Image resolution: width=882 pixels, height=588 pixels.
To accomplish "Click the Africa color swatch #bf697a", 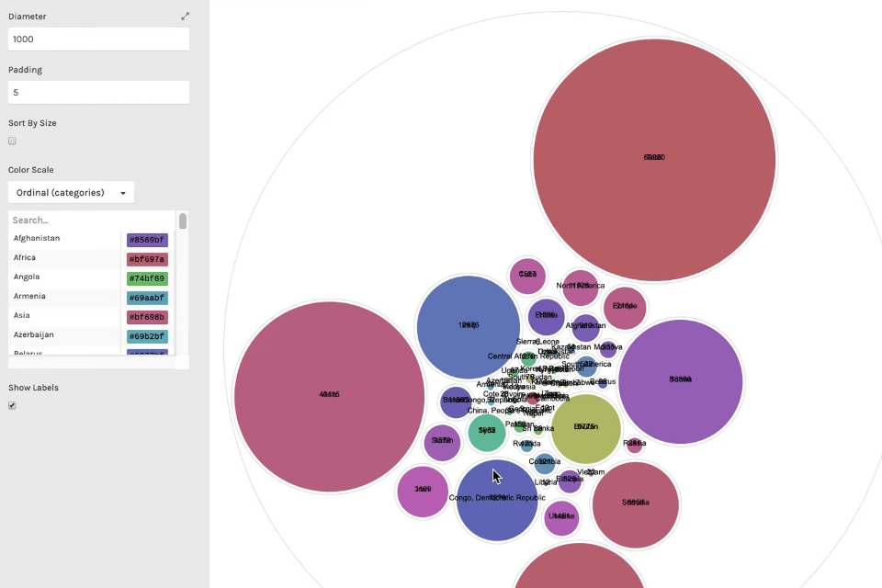I will 147,258.
